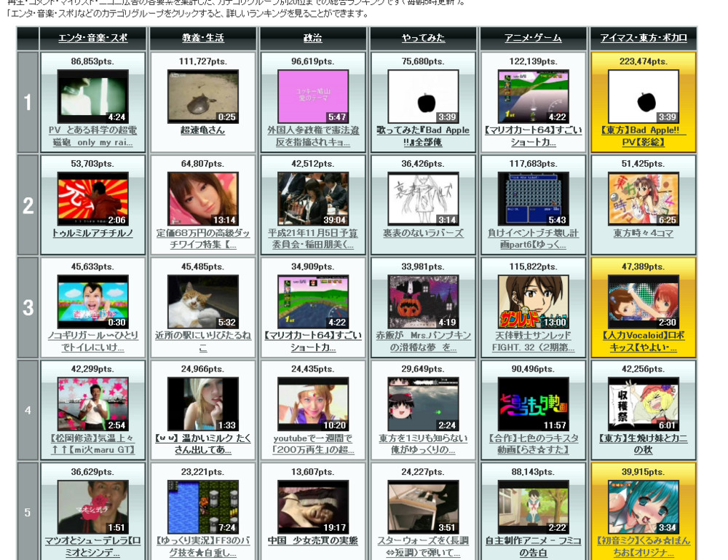
Task: Click the 定価68万円の高級ダッチワイフ特集 link
Action: [x=203, y=239]
